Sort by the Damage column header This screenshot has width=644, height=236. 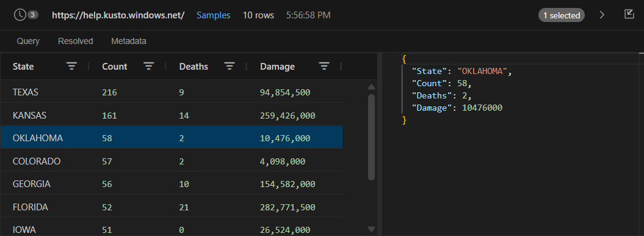tap(277, 66)
